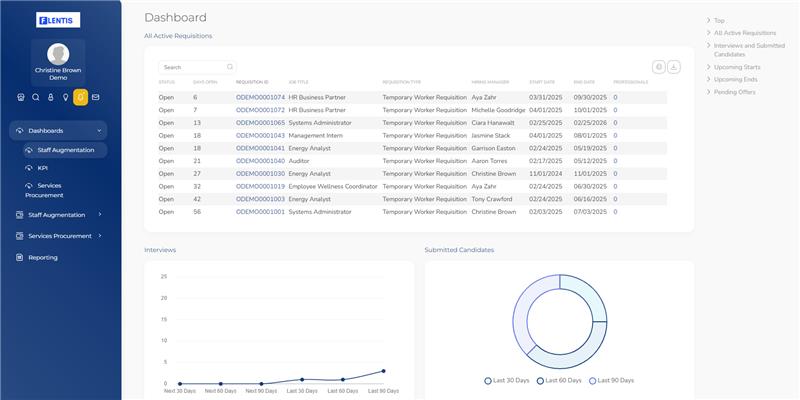Open the KPI dashboard menu item

click(x=43, y=168)
